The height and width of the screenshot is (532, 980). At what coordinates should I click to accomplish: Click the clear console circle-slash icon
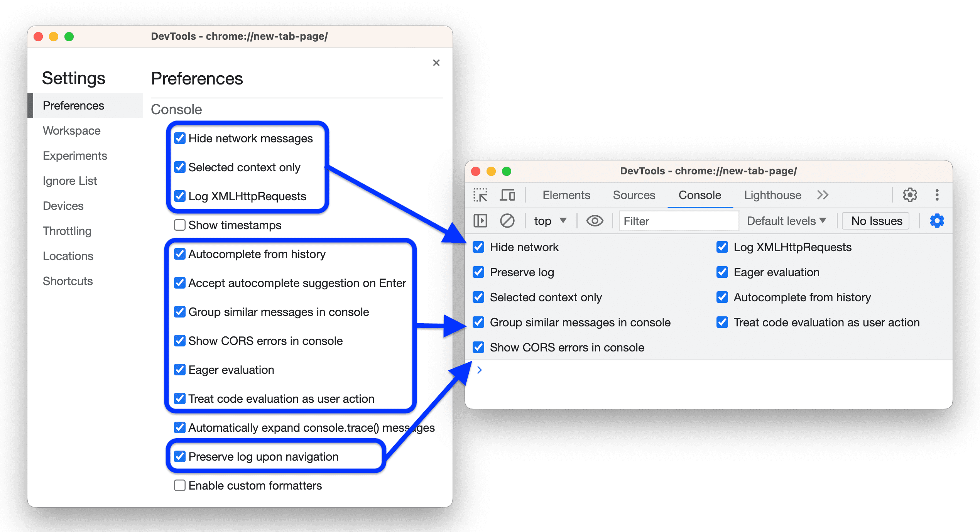coord(507,221)
